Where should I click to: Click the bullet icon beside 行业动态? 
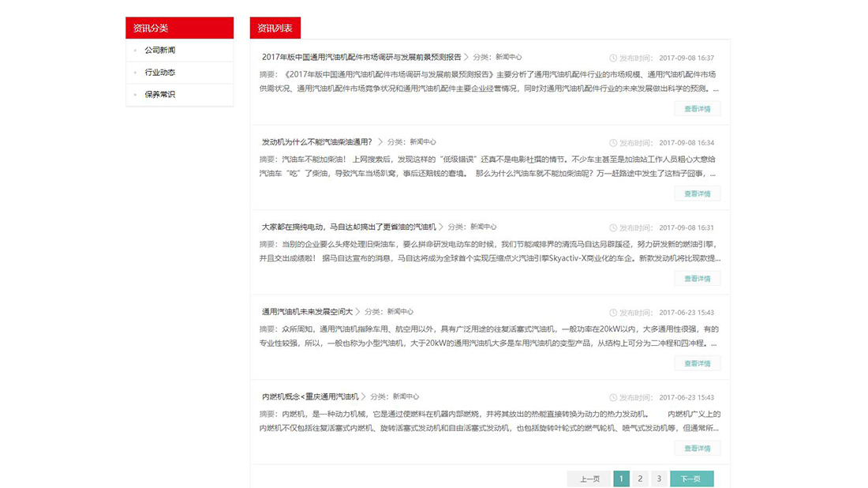[x=135, y=73]
